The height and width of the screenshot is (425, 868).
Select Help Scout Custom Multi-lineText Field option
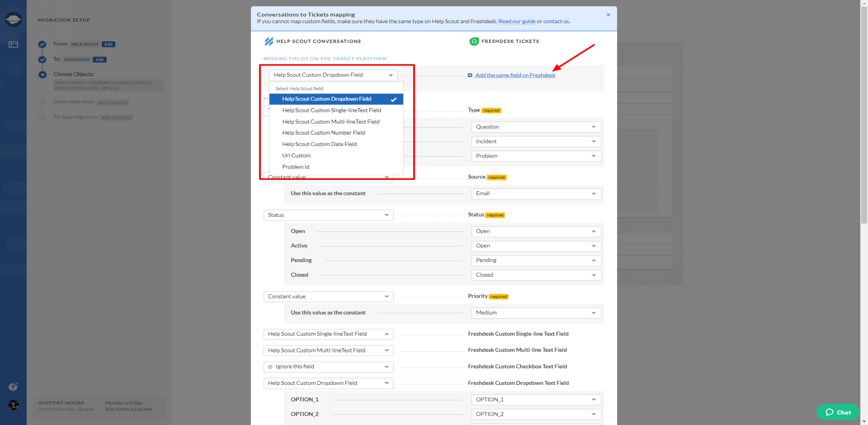click(x=336, y=122)
